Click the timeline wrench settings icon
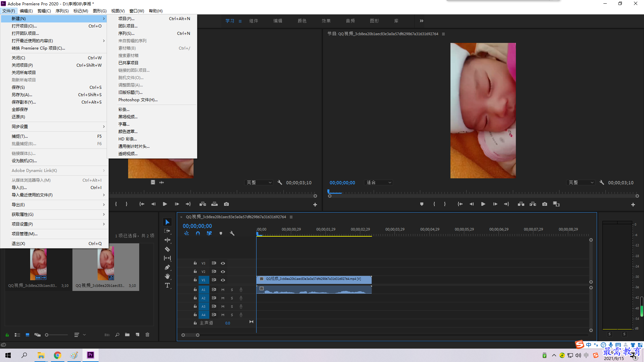This screenshot has width=644, height=362. (232, 233)
